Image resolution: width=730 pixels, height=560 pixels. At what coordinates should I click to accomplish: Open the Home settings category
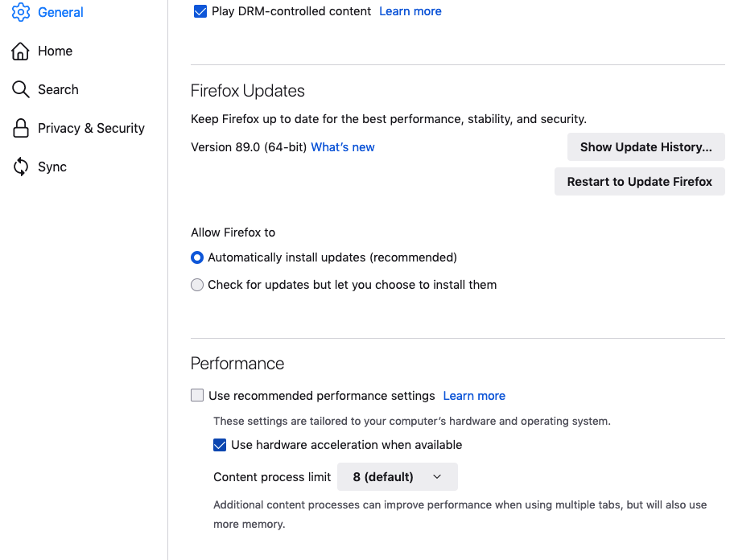tap(55, 51)
